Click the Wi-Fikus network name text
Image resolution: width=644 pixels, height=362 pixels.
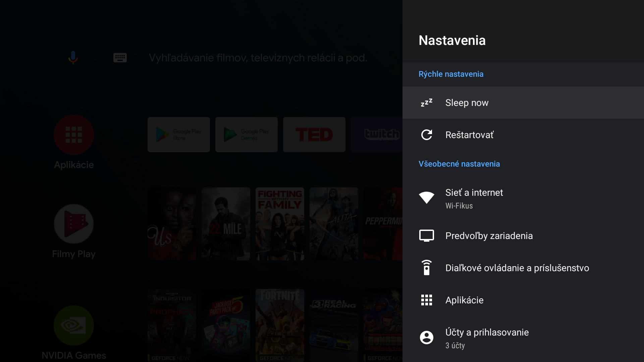459,206
